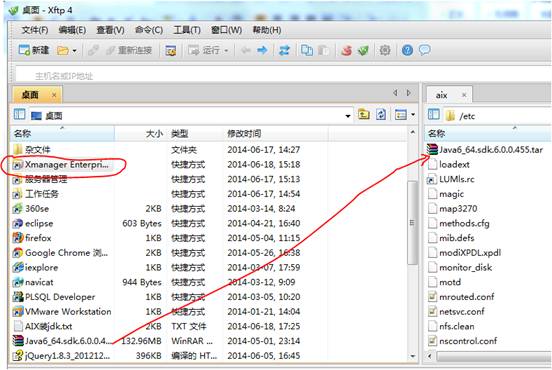Click the green Xftp icon in toolbar
552x370 pixels.
[363, 50]
